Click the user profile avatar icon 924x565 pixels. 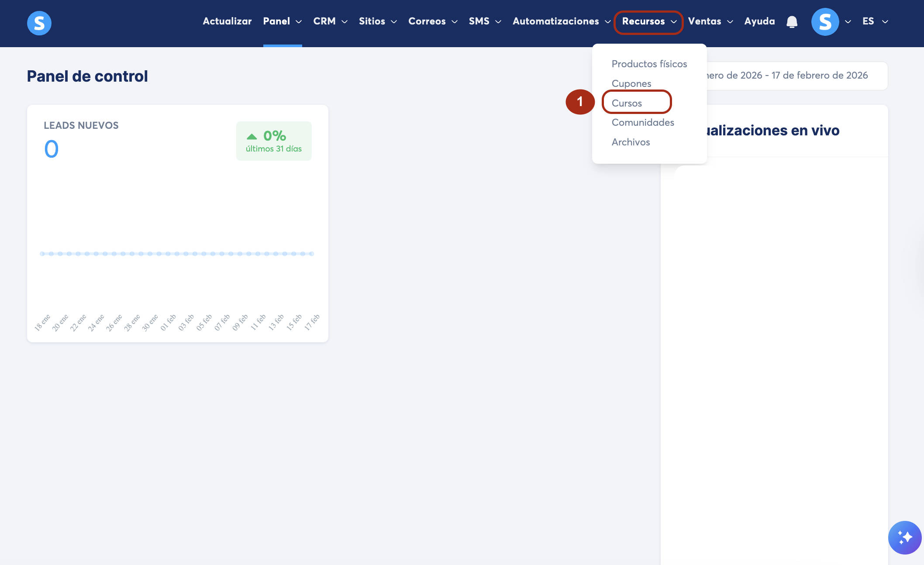coord(825,22)
